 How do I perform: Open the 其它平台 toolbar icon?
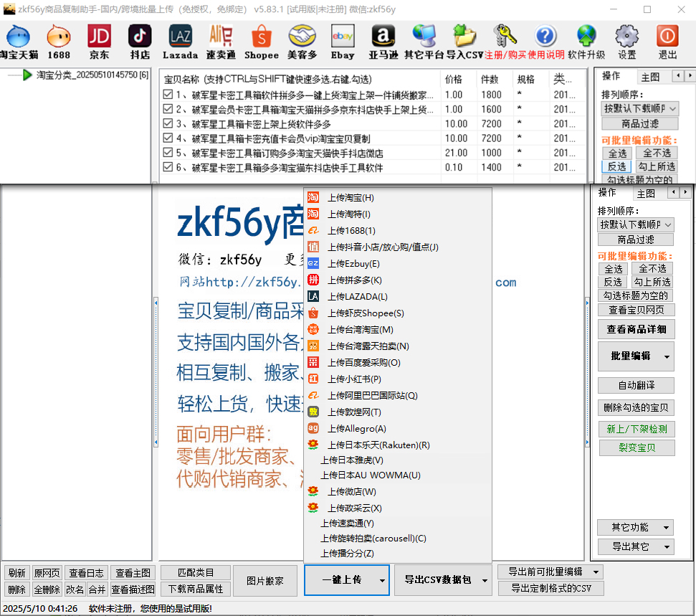424,42
